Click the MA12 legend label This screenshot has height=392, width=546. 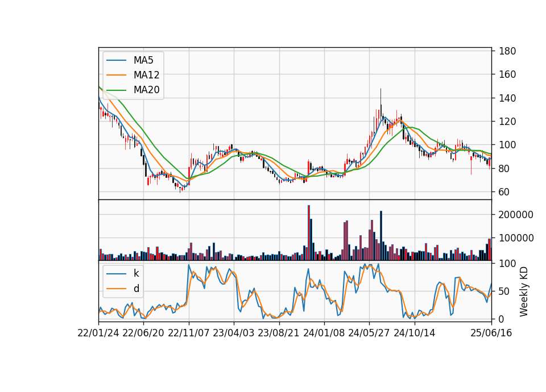click(x=146, y=75)
